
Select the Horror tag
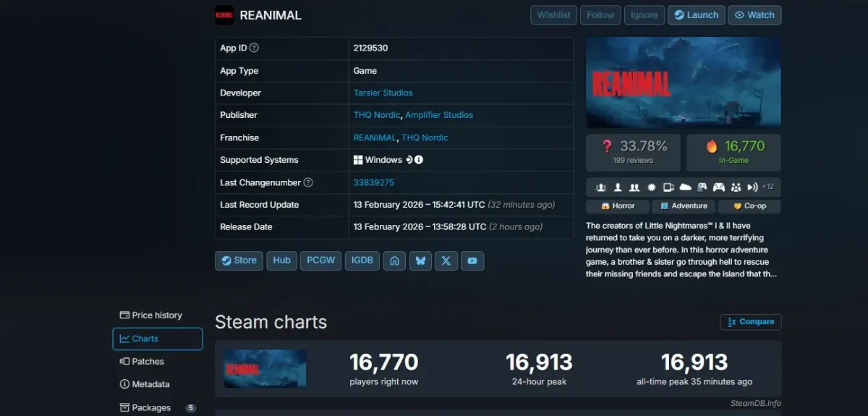pyautogui.click(x=617, y=206)
